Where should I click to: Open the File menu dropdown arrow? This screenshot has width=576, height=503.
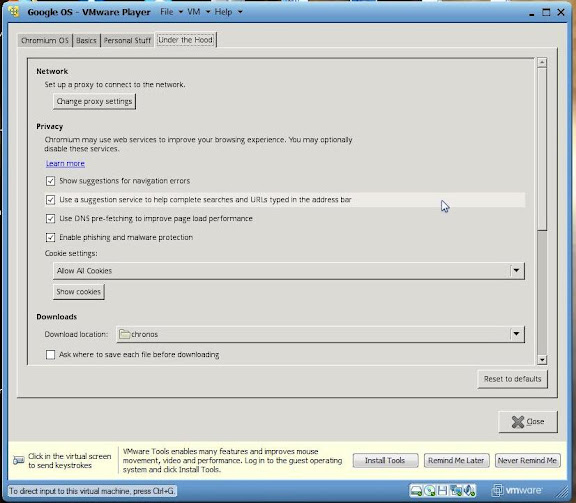tap(181, 12)
